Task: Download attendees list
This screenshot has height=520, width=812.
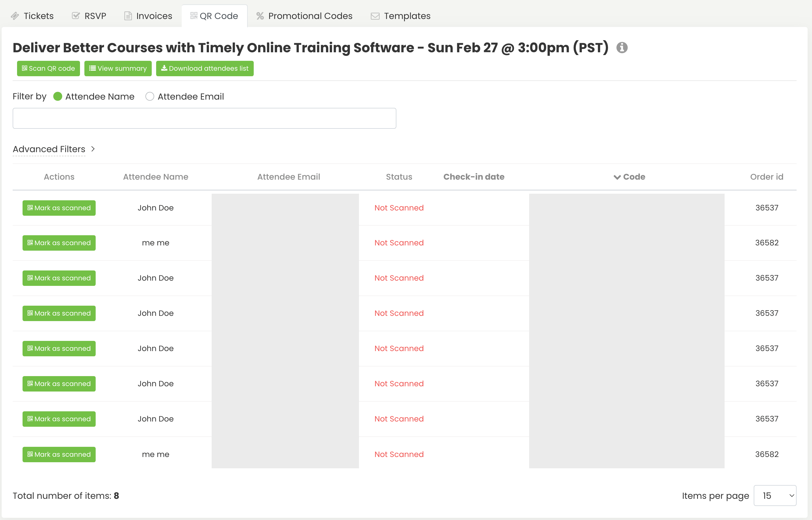Action: (205, 69)
